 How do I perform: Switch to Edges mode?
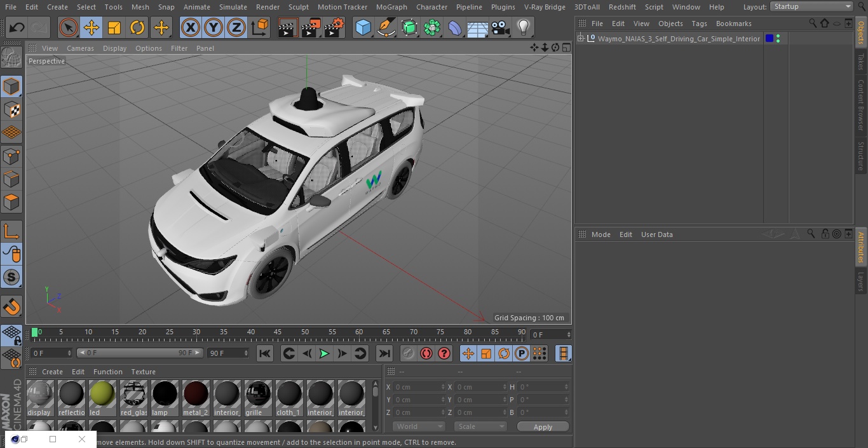coord(11,179)
